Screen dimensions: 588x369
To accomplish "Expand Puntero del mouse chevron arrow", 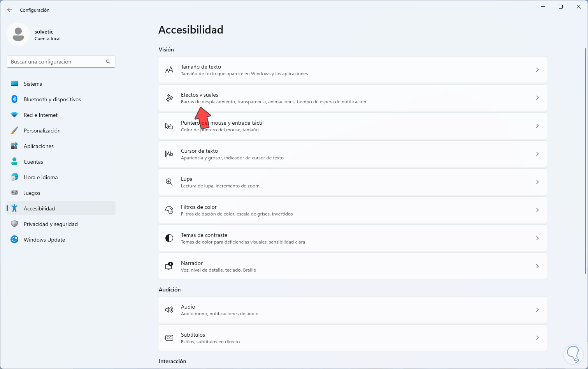I will click(537, 126).
